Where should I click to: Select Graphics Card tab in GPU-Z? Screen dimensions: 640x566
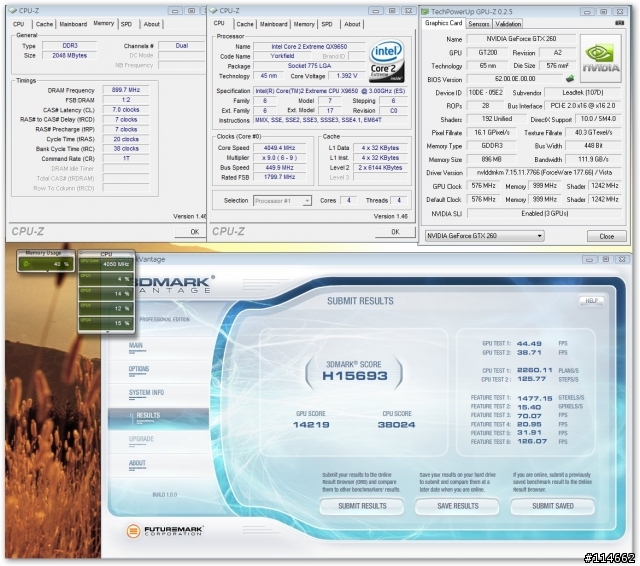(443, 23)
